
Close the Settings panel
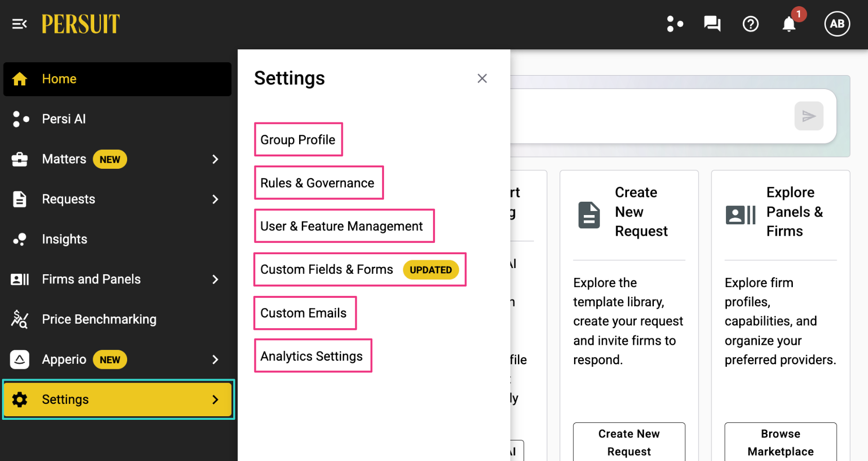tap(482, 78)
